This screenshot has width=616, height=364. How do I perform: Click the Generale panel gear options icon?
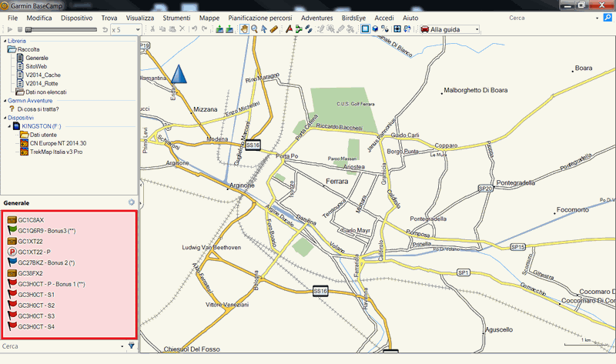131,202
